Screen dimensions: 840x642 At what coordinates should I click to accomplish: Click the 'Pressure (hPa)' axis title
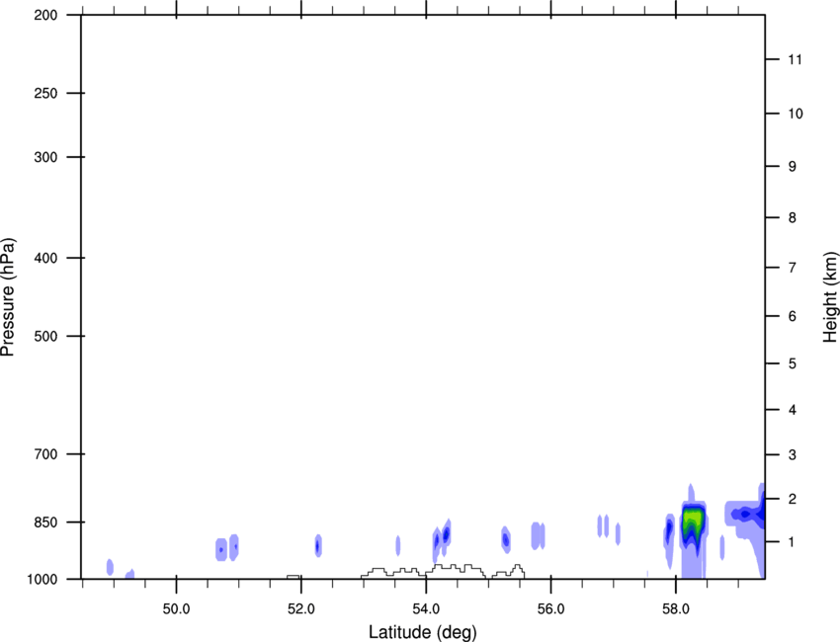tap(8, 297)
